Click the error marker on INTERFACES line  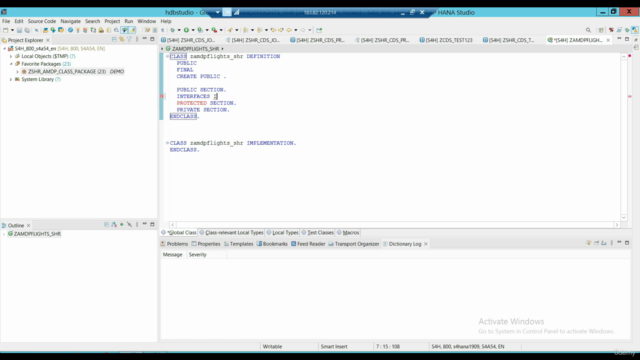pos(162,96)
